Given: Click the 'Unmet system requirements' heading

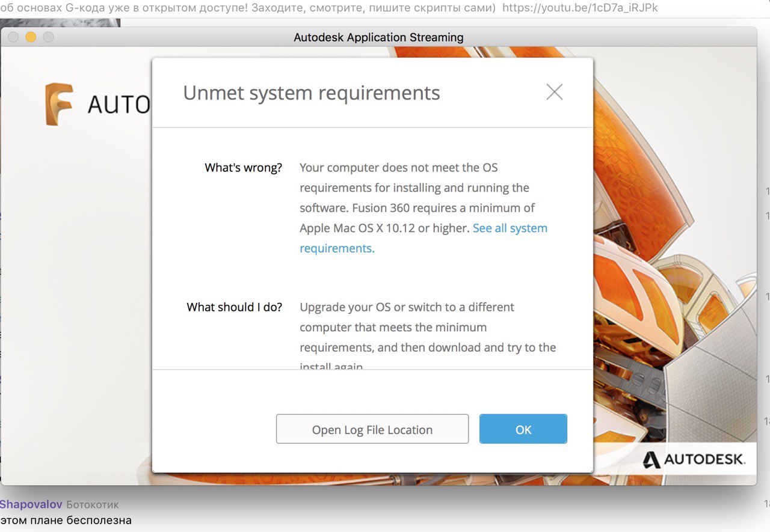Looking at the screenshot, I should tap(312, 93).
